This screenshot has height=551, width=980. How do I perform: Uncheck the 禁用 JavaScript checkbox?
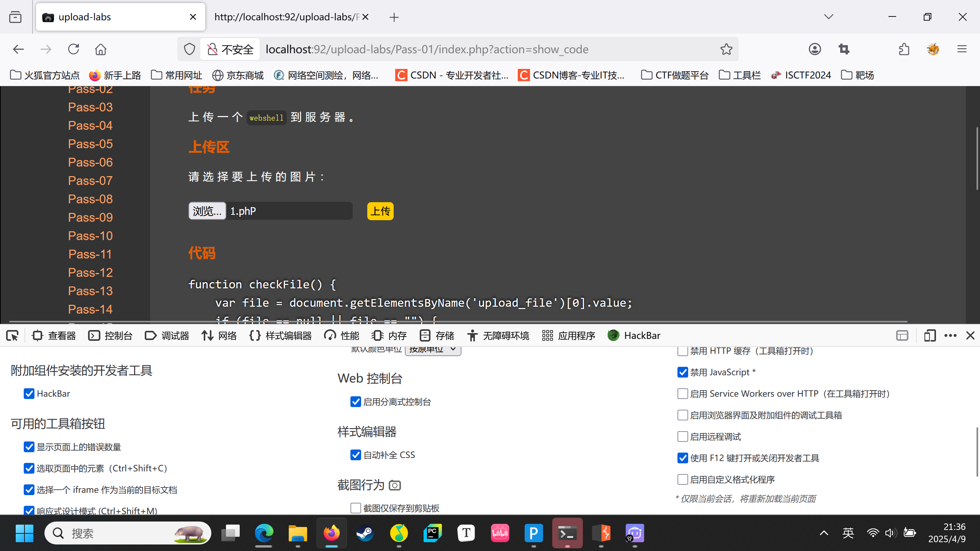click(x=682, y=372)
